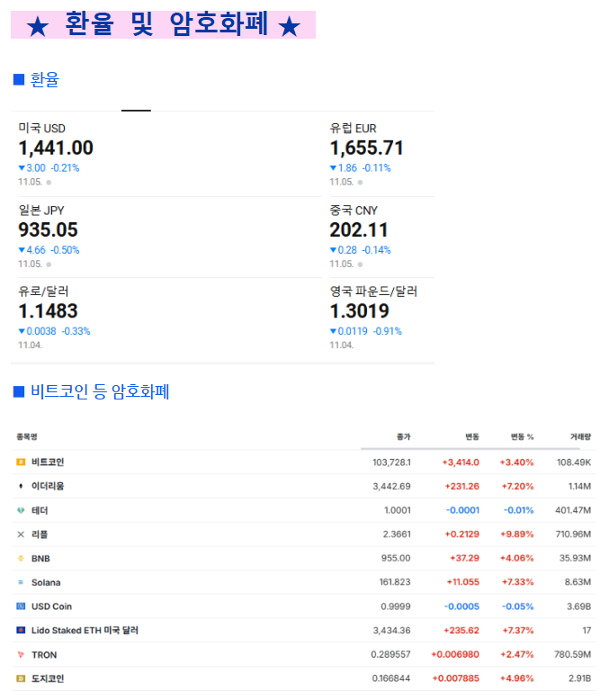609x700 pixels.
Task: Select the 중국 CNY rate card
Action: tap(359, 230)
